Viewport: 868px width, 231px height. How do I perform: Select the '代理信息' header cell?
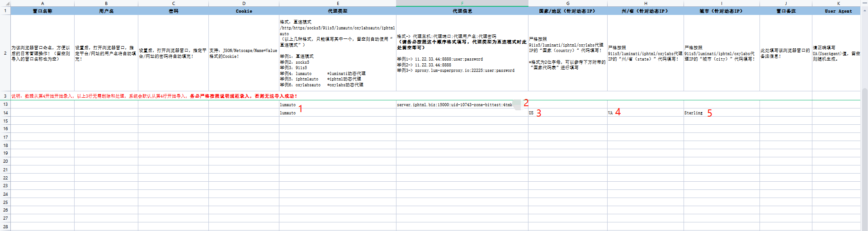click(462, 11)
